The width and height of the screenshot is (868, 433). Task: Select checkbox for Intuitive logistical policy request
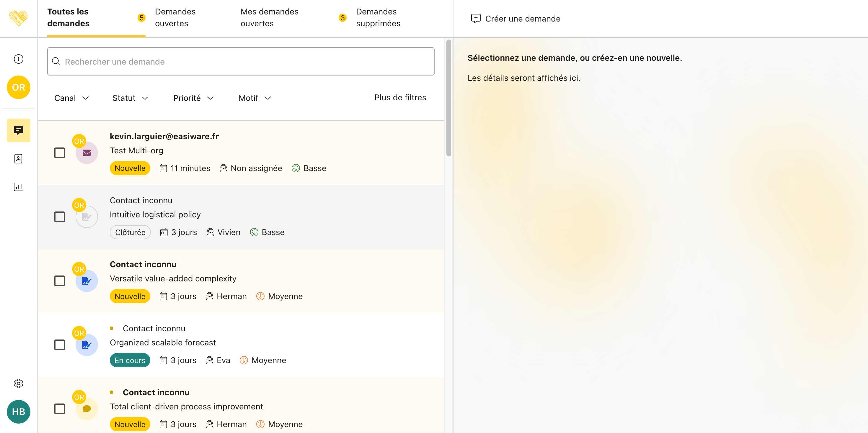click(x=60, y=217)
